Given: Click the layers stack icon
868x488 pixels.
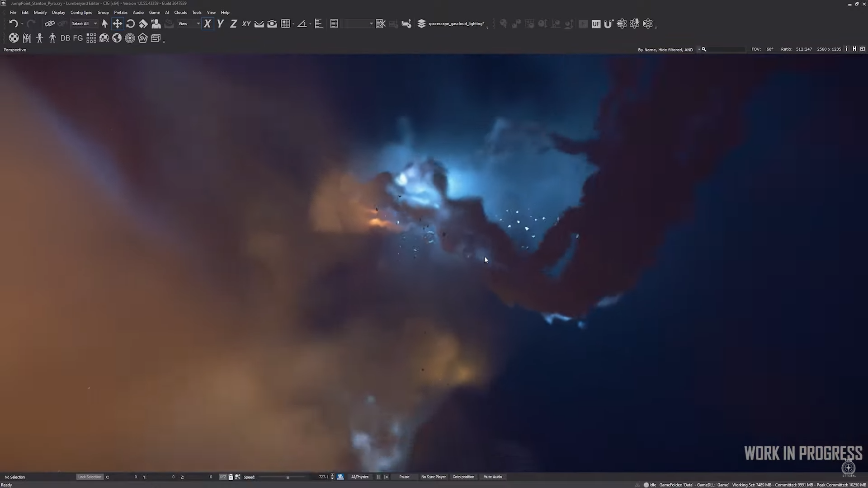Looking at the screenshot, I should click(x=421, y=23).
